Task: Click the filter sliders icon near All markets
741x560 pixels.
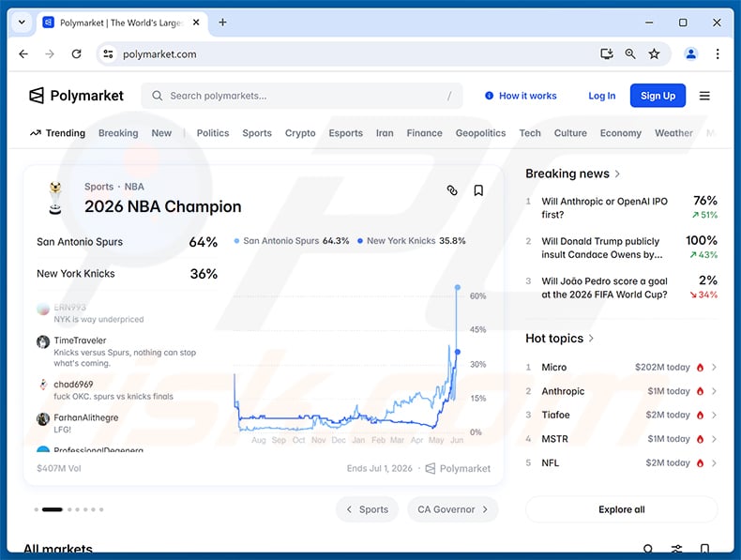Action: tap(676, 549)
